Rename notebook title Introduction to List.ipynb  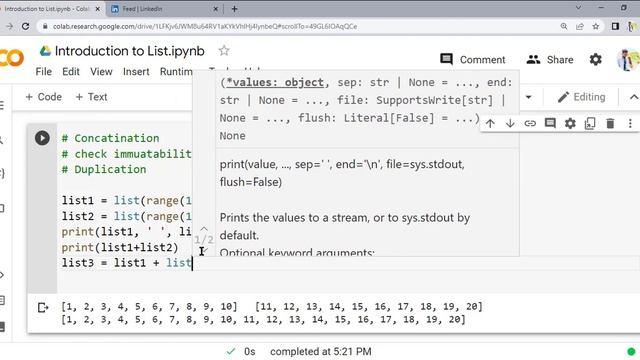[130, 51]
